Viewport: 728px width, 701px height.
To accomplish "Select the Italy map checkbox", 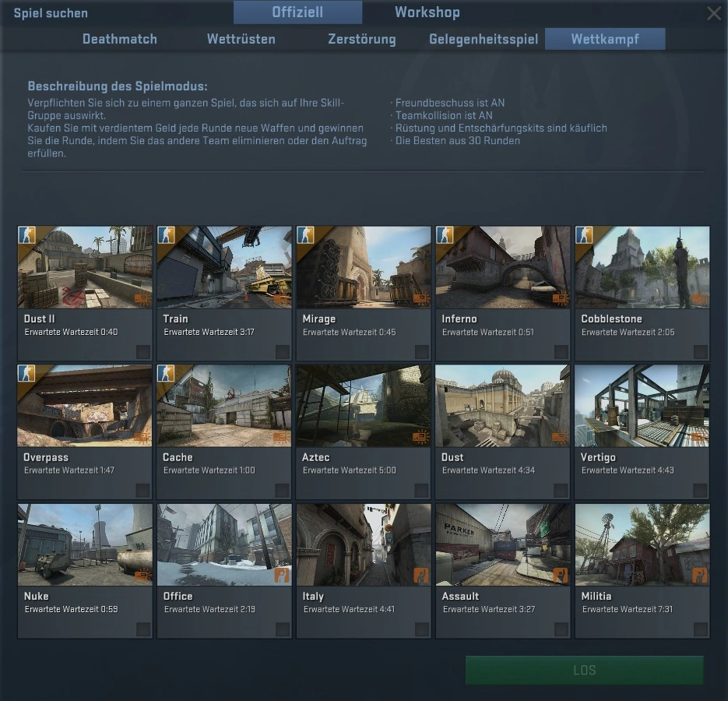I will 421,629.
